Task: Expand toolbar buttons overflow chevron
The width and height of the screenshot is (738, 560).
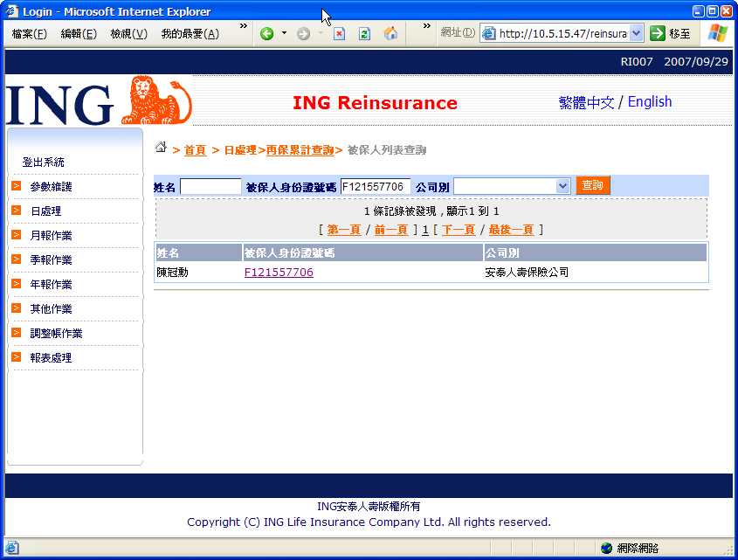Action: (x=426, y=26)
